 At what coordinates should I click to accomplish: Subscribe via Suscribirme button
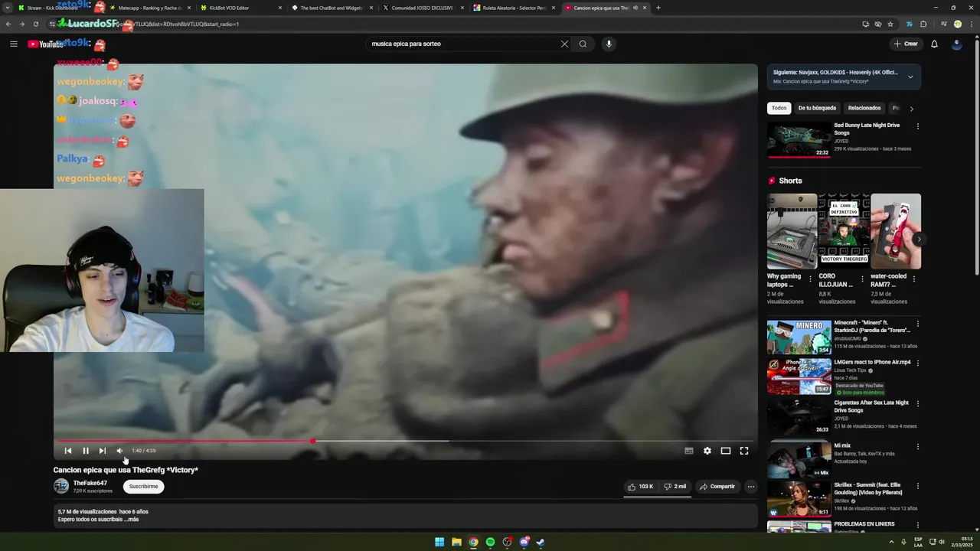pos(143,487)
